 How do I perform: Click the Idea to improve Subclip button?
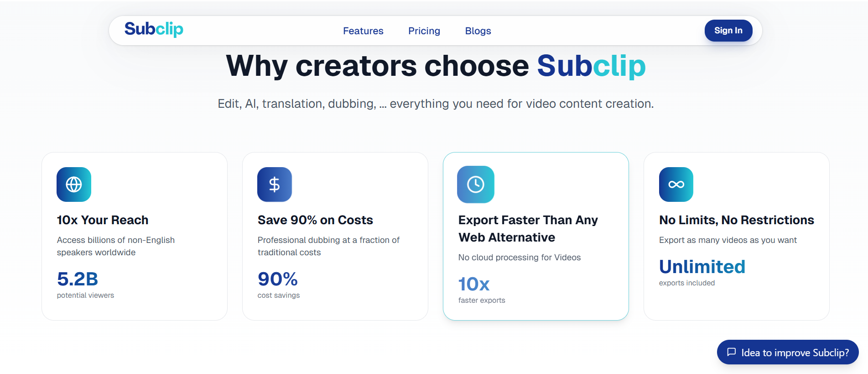tap(788, 352)
